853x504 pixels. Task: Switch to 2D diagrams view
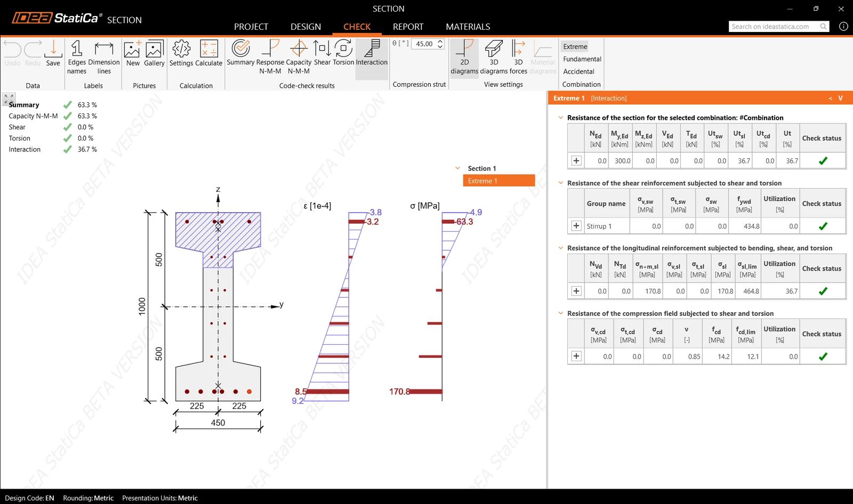point(464,57)
